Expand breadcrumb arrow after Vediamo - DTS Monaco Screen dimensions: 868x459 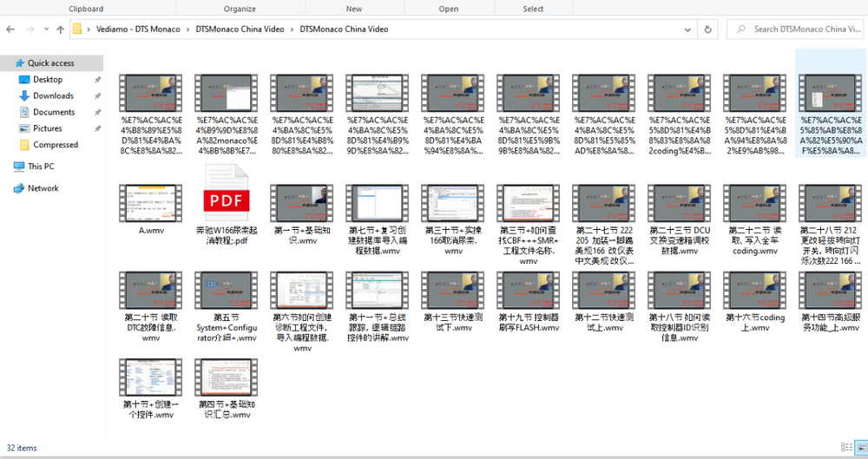pos(187,29)
